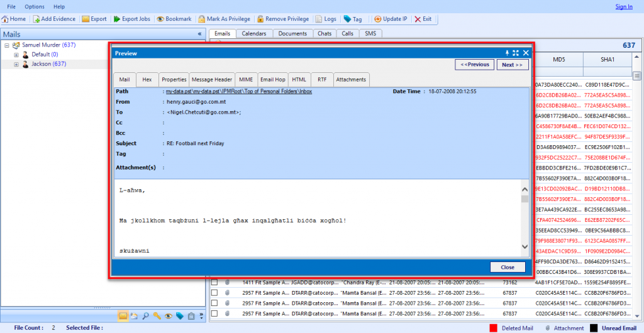Click the Sign In link
This screenshot has width=644, height=333.
click(x=624, y=6)
